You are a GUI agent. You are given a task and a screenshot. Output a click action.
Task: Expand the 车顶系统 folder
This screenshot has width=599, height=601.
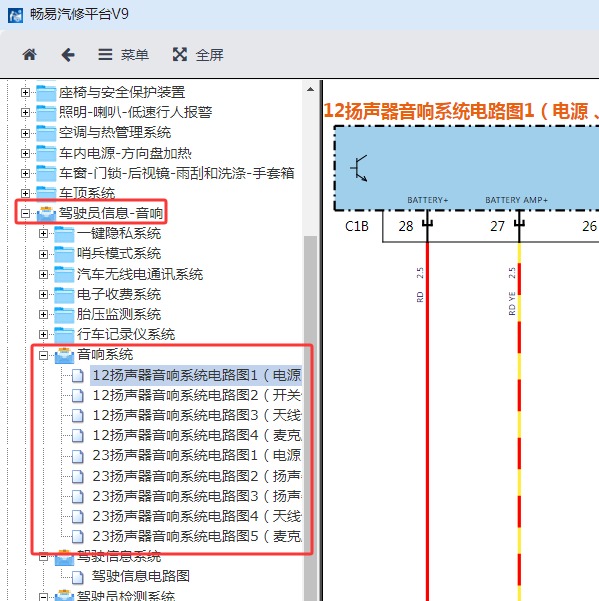(x=25, y=193)
